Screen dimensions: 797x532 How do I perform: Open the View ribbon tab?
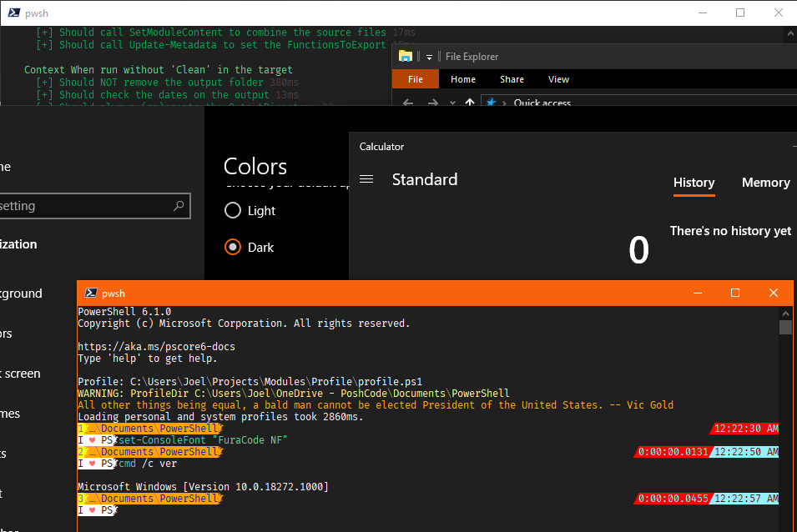point(558,79)
